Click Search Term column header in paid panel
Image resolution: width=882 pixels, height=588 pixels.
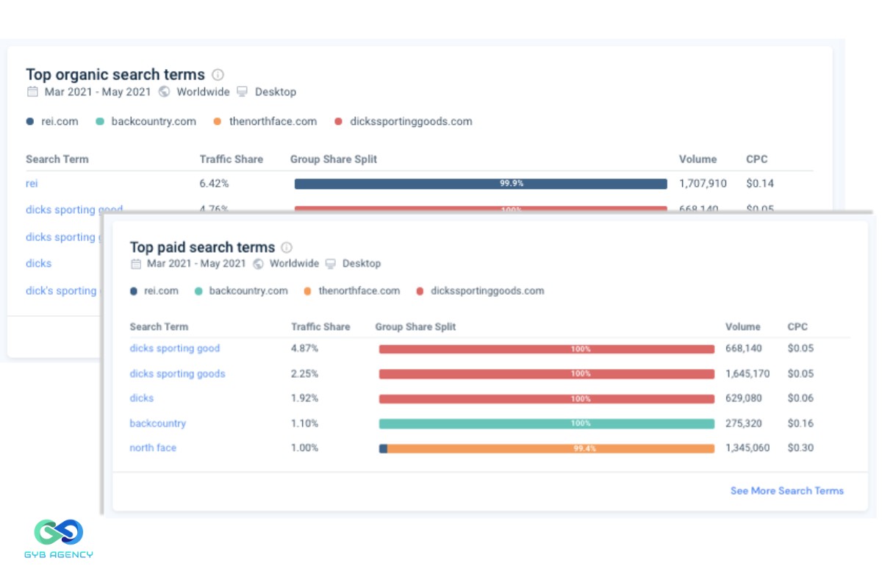point(159,327)
